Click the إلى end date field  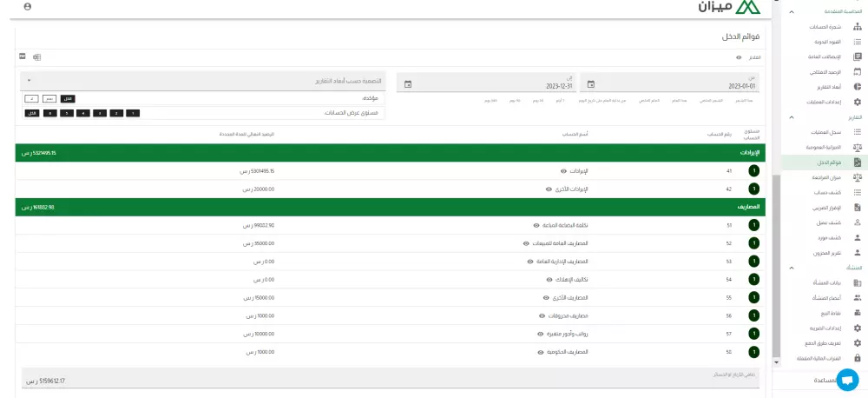[487, 83]
